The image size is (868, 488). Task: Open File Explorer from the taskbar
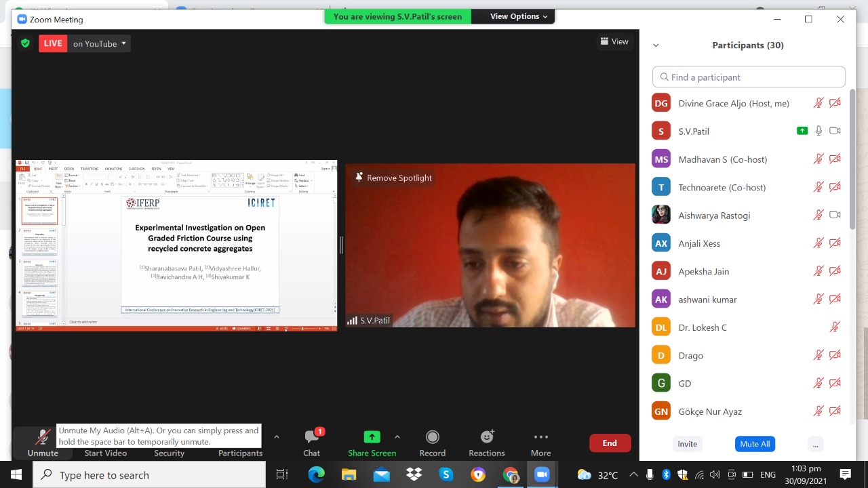click(x=349, y=474)
